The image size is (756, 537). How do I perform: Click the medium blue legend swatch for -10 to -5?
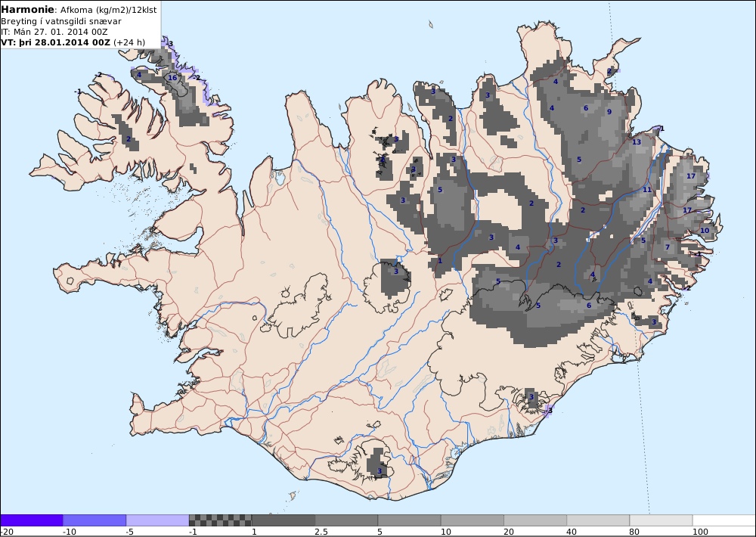coord(94,520)
